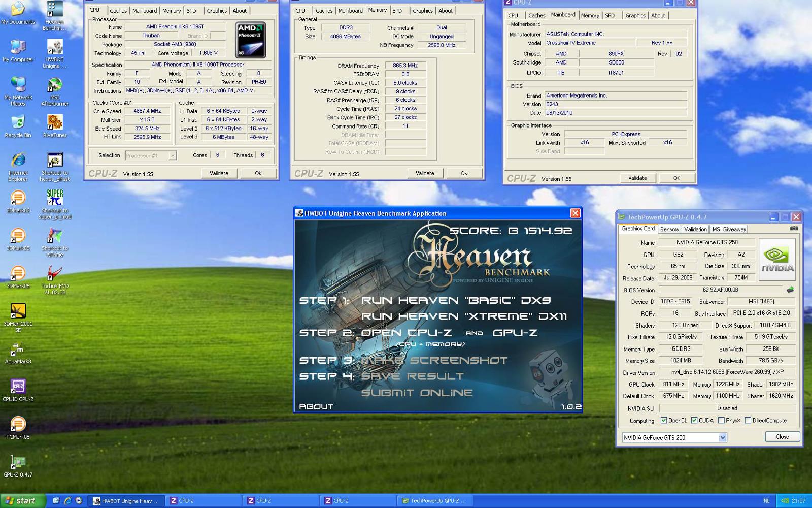Click Save Result step
The image size is (812, 508).
(412, 376)
